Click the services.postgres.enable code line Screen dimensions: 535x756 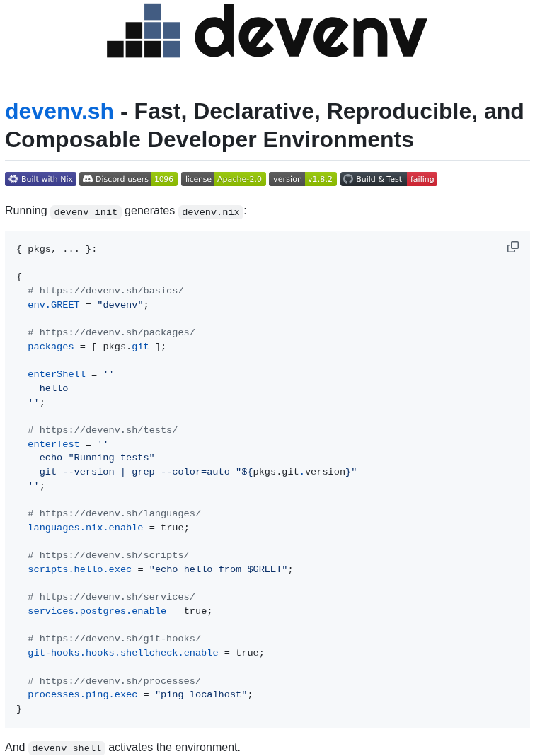point(120,611)
